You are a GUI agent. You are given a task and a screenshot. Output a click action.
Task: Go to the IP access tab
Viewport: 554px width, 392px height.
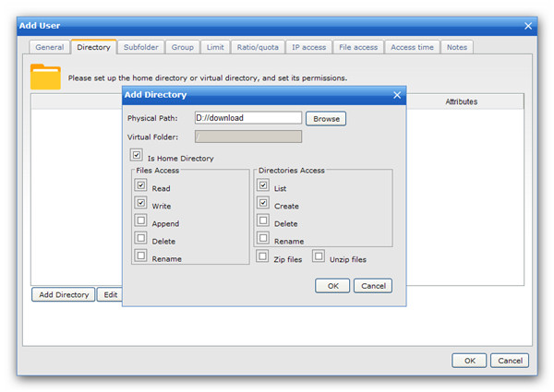[308, 47]
